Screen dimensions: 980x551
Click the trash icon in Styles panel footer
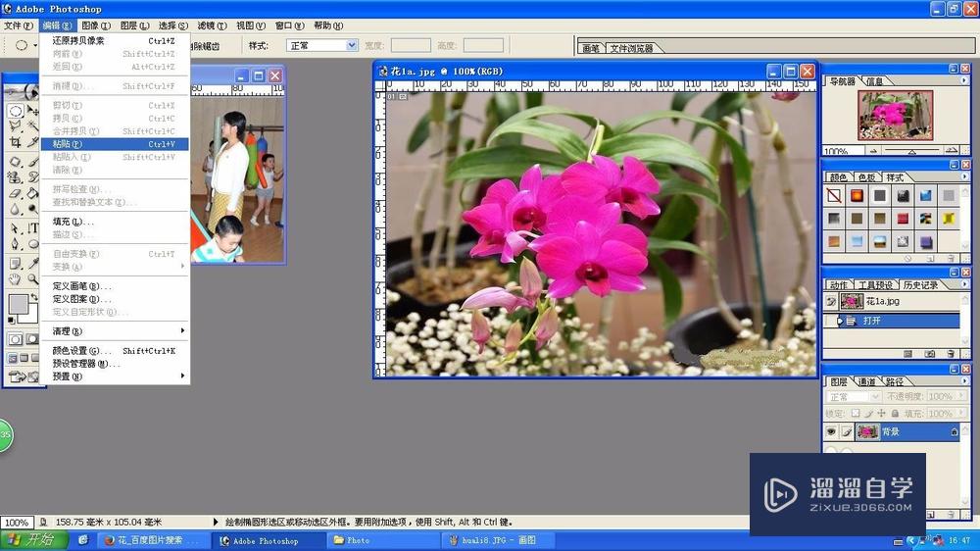(951, 258)
